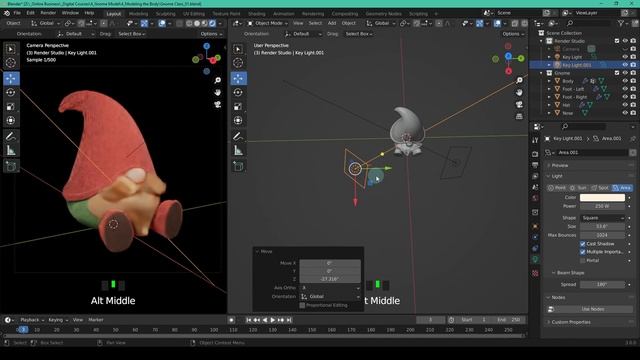640x360 pixels.
Task: Open the light Color swatch
Action: coord(602,198)
